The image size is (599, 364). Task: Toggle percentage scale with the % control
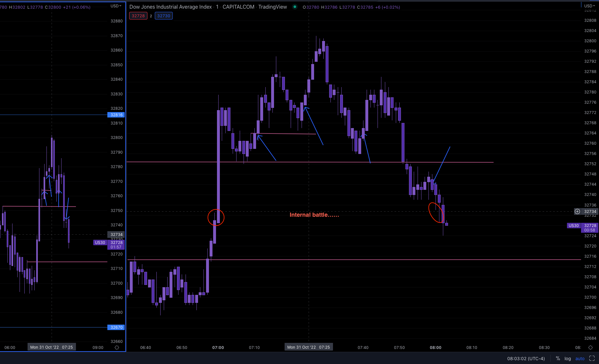tap(558, 359)
